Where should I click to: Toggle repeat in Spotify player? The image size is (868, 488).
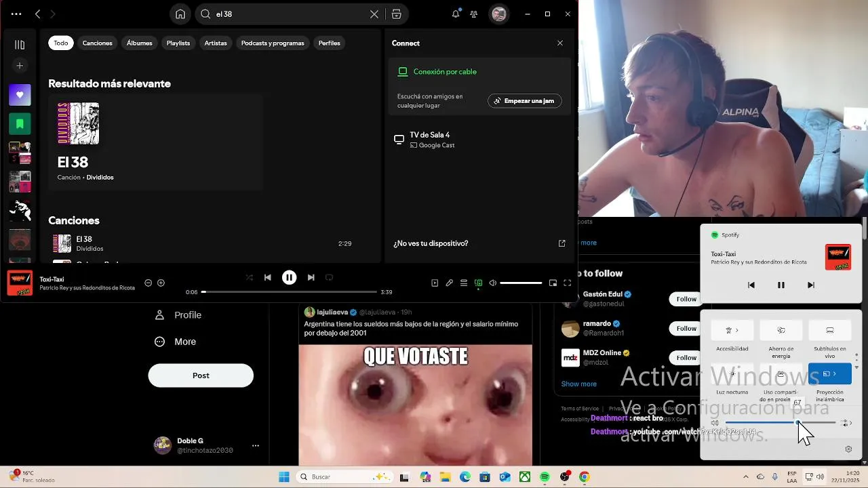330,277
